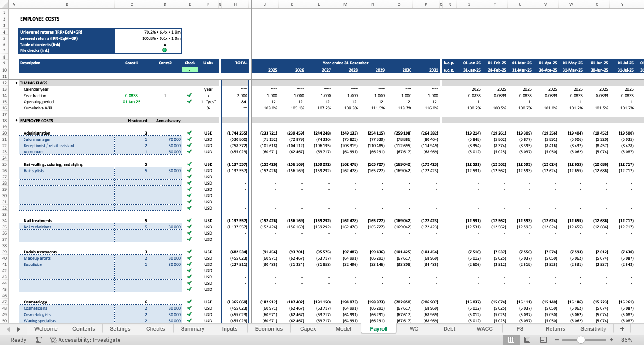Click the macro recording status bar icon
Image resolution: width=644 pixels, height=345 pixels.
[39, 340]
